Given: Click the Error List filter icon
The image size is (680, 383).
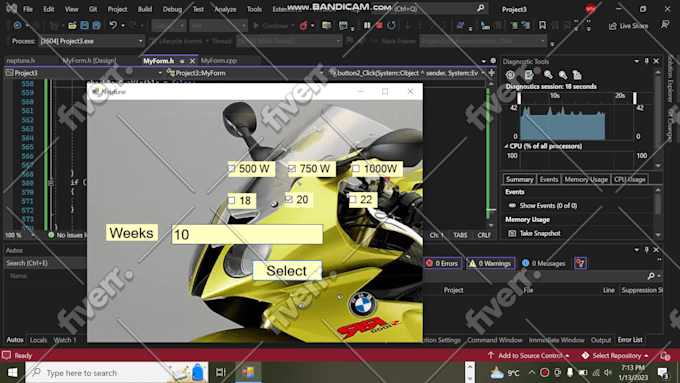Looking at the screenshot, I should coord(580,263).
